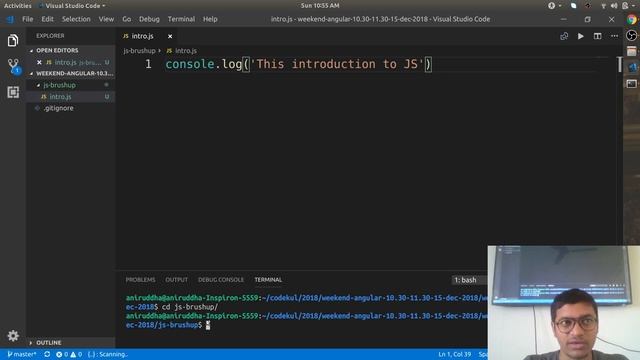Click the Explorer panel title
640x360 pixels.
click(x=50, y=36)
